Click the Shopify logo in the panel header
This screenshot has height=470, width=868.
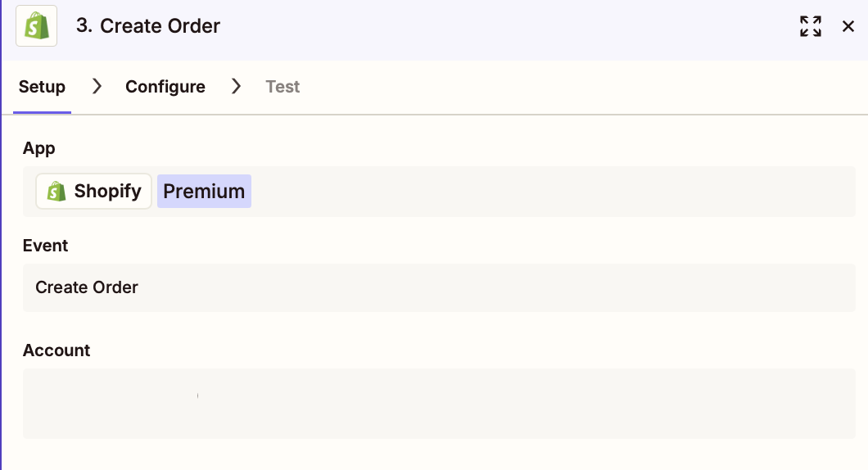[x=36, y=26]
